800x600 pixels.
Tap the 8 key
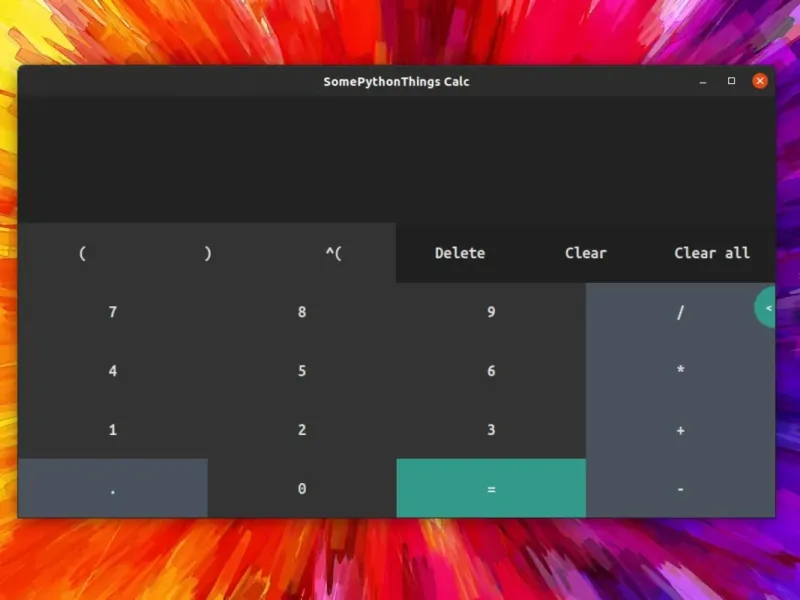(x=302, y=312)
